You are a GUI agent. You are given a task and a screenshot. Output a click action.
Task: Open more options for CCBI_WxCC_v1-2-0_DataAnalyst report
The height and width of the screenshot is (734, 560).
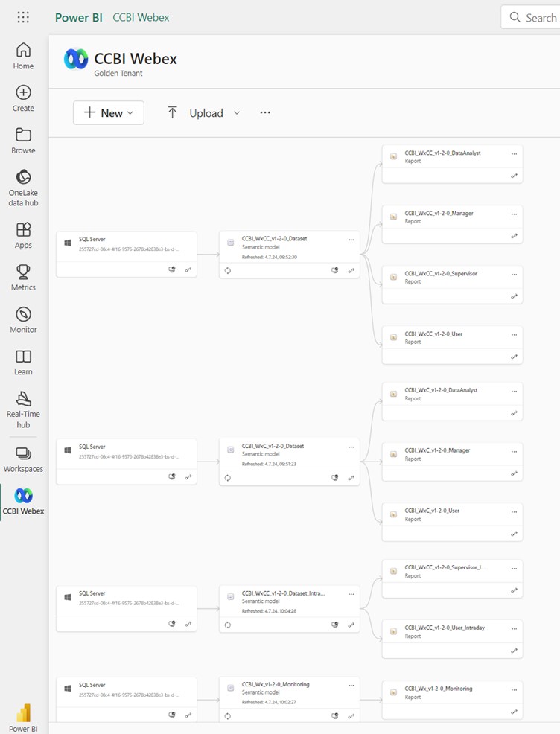click(514, 153)
